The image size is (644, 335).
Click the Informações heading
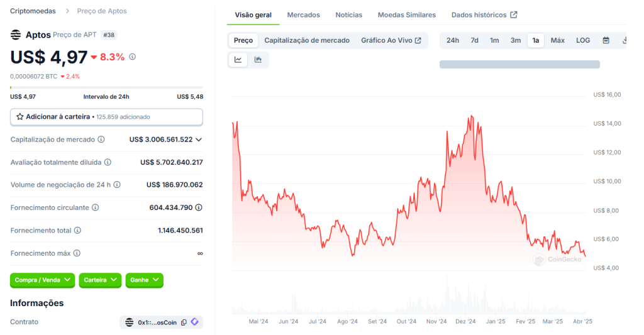click(x=37, y=303)
